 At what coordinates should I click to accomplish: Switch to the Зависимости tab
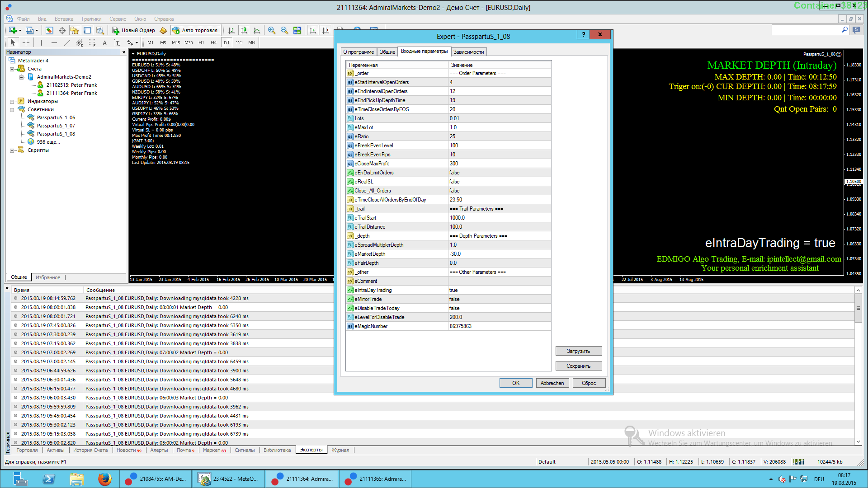tap(468, 52)
